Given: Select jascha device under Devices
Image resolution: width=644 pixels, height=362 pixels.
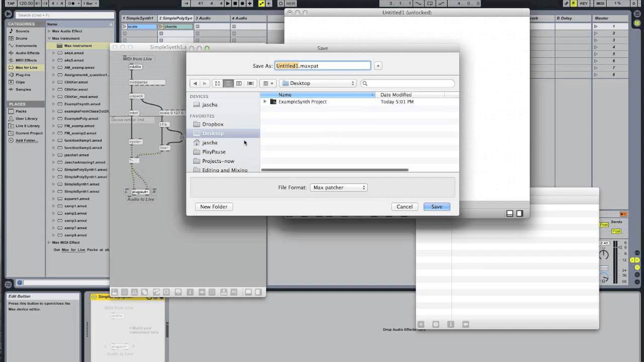Looking at the screenshot, I should 210,105.
